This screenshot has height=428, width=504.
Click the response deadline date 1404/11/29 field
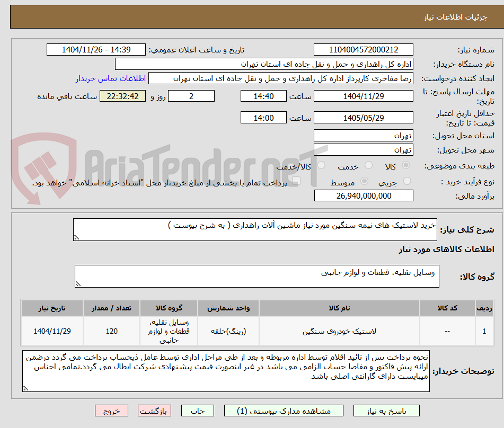click(364, 96)
